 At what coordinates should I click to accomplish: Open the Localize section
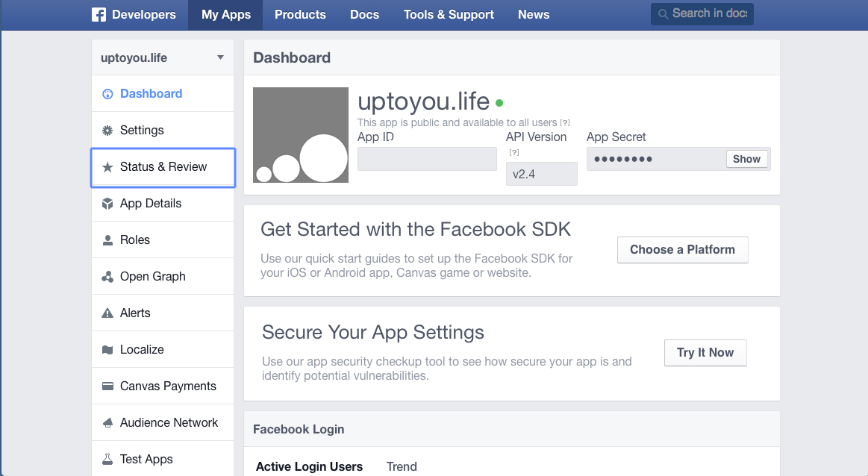[163, 350]
